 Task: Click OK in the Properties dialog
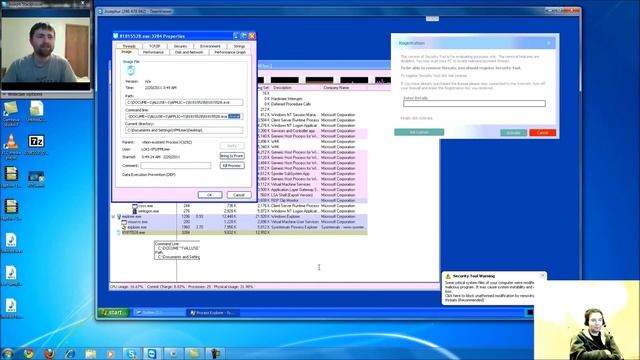pos(210,195)
